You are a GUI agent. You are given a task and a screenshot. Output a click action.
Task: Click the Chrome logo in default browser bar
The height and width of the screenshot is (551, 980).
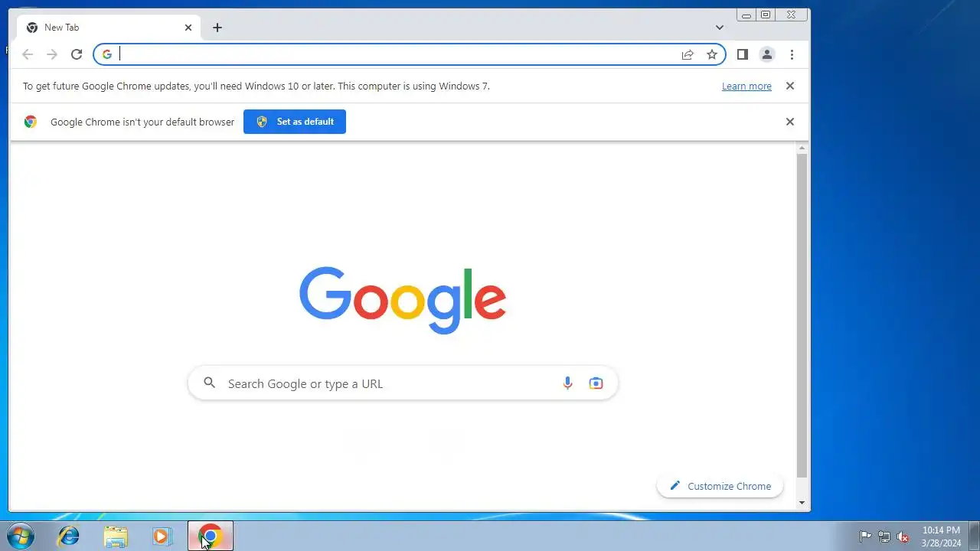click(31, 122)
